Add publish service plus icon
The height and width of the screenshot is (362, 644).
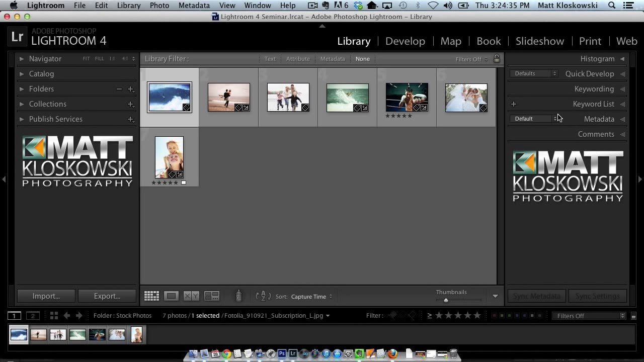130,119
